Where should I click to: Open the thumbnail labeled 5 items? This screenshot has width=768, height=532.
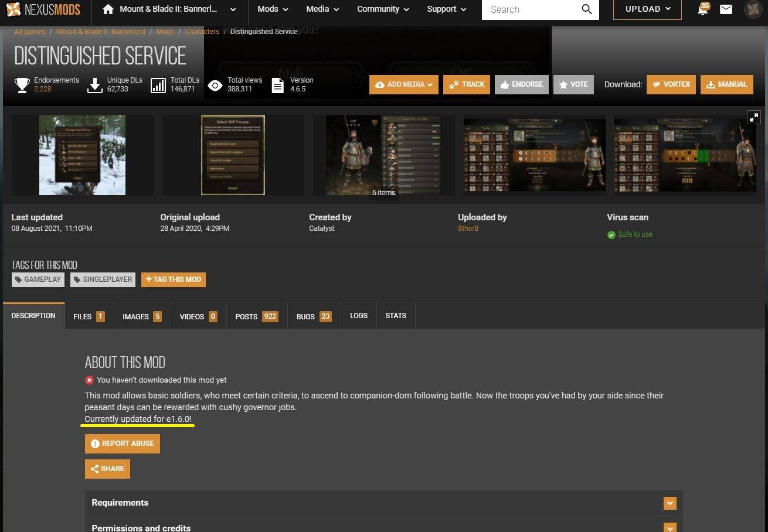tap(383, 155)
